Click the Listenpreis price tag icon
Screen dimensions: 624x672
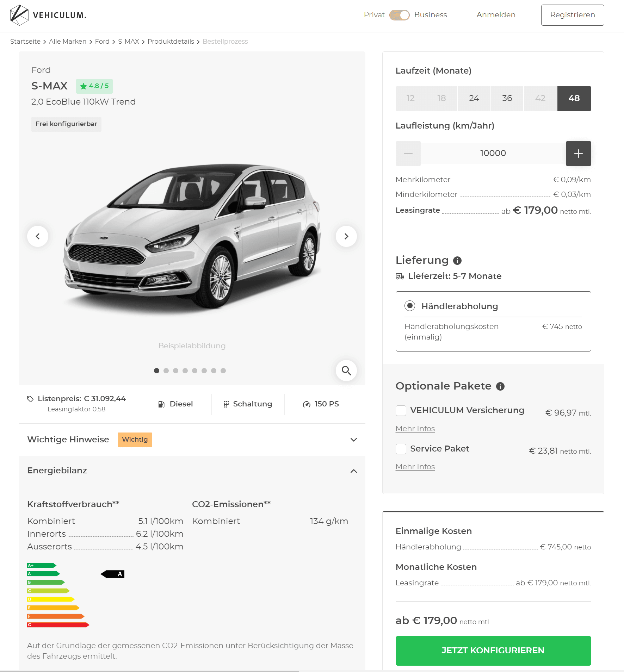pyautogui.click(x=30, y=399)
